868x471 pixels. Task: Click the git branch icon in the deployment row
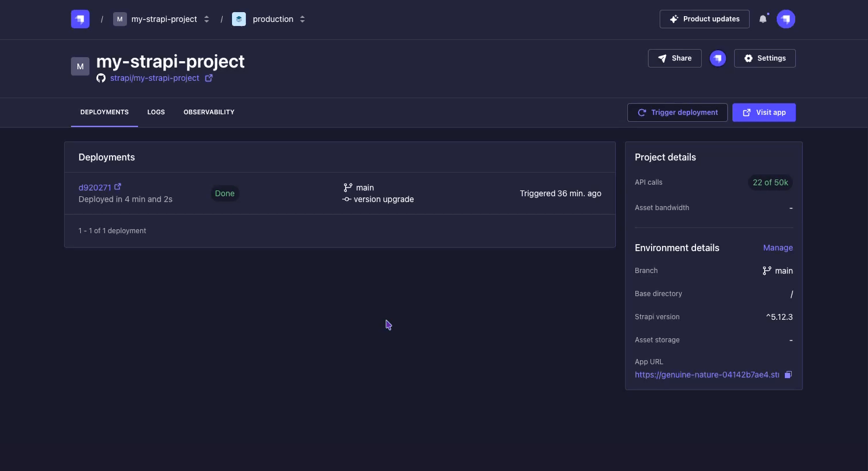coord(347,188)
